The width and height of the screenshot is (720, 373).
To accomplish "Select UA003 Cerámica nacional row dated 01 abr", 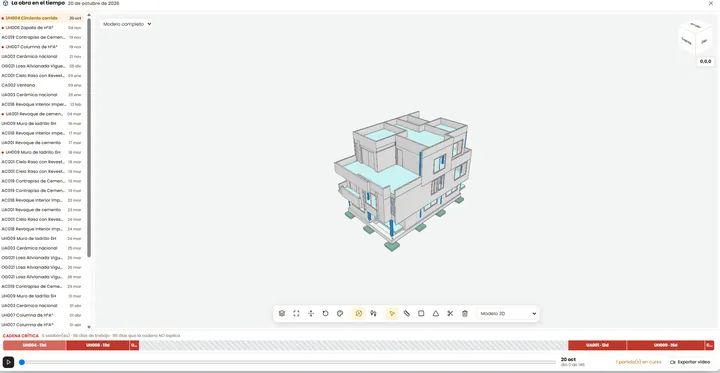I will point(42,305).
